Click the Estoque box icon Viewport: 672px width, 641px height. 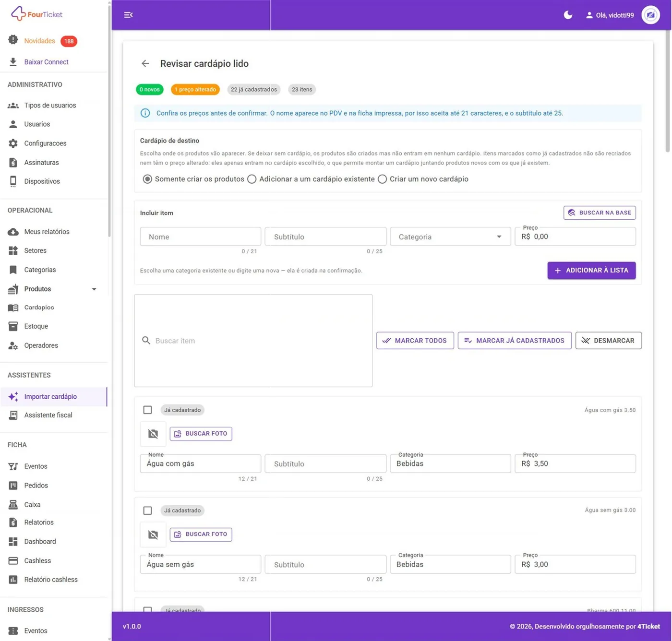pos(13,326)
